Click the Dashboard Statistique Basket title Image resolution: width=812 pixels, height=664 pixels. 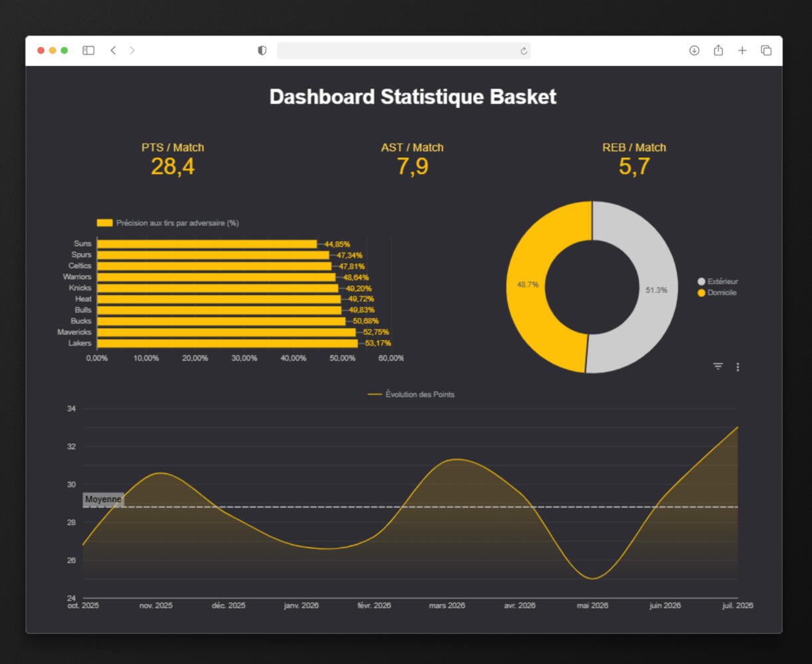click(x=413, y=97)
